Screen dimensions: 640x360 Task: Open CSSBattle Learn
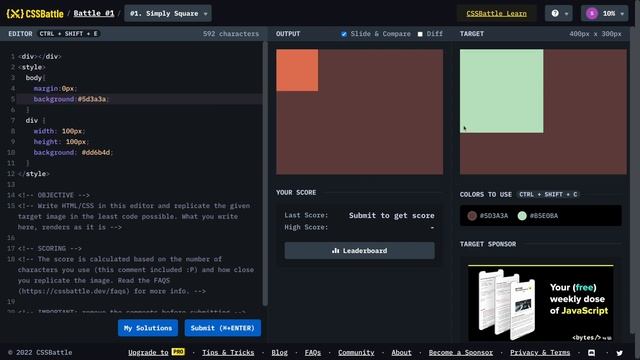[x=496, y=13]
